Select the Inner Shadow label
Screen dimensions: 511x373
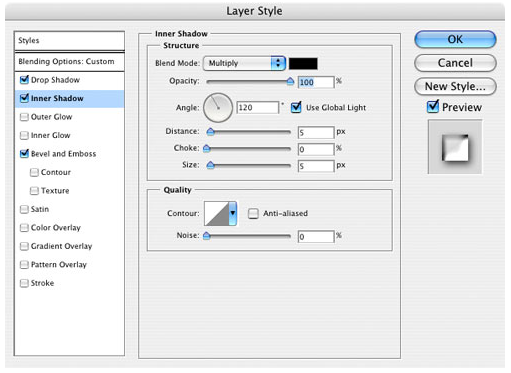click(57, 98)
